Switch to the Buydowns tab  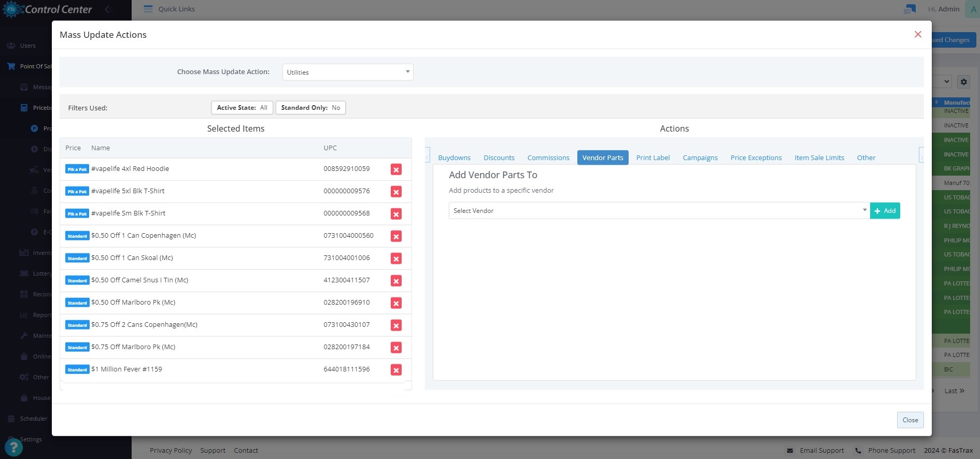454,157
